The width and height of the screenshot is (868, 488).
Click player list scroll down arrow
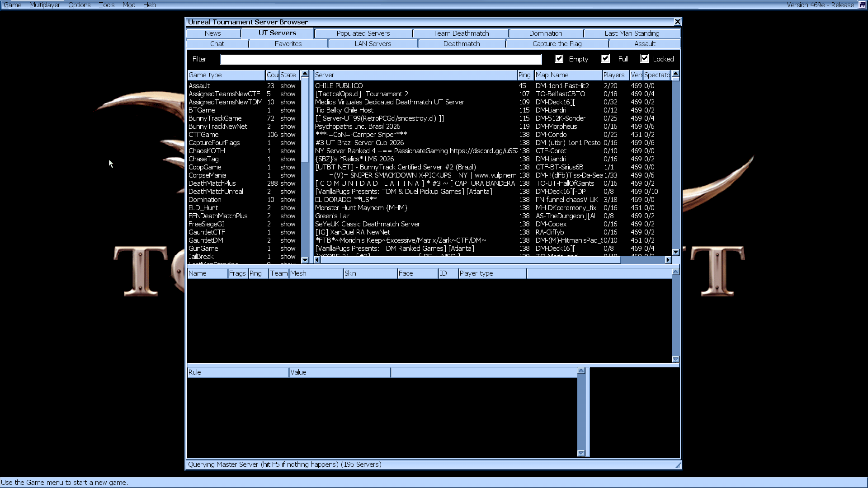[675, 359]
